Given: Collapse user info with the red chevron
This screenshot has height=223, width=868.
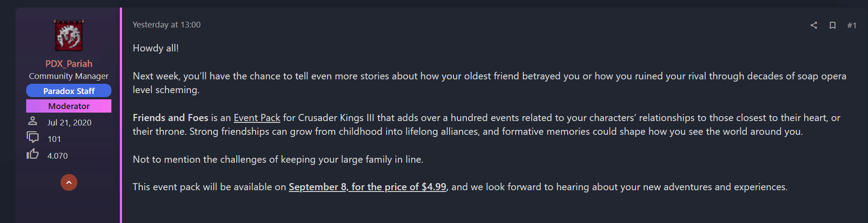Looking at the screenshot, I should tap(69, 182).
